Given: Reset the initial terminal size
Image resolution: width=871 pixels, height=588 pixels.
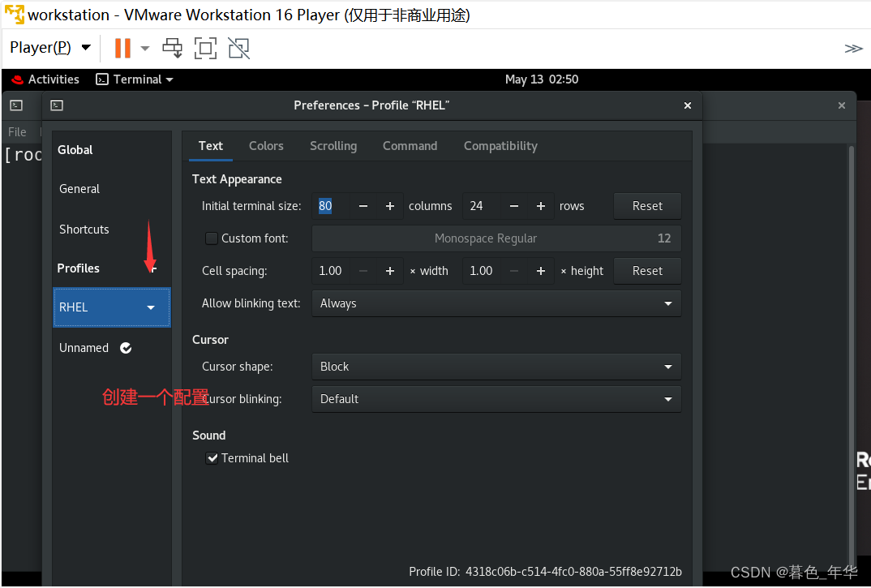Looking at the screenshot, I should (x=647, y=206).
